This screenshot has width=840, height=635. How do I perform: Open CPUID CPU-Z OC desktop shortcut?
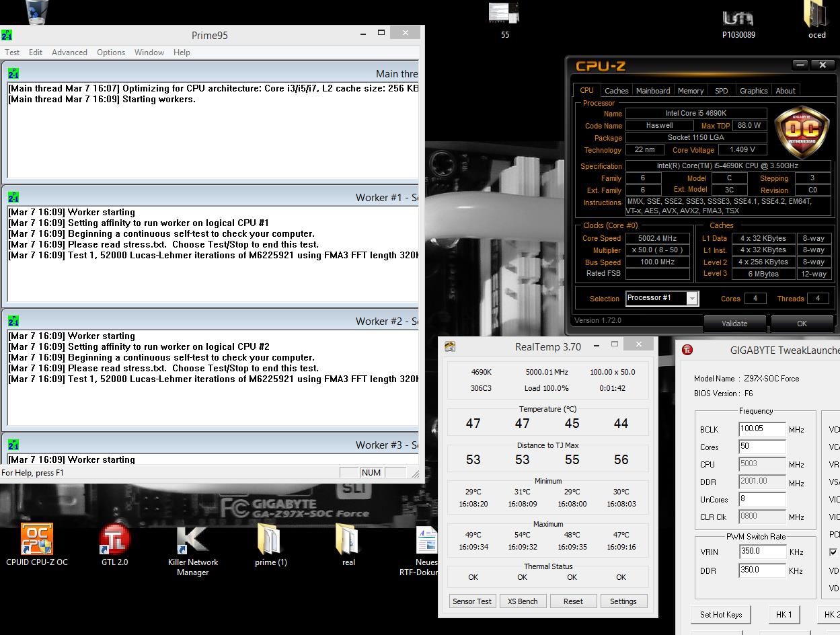(37, 545)
